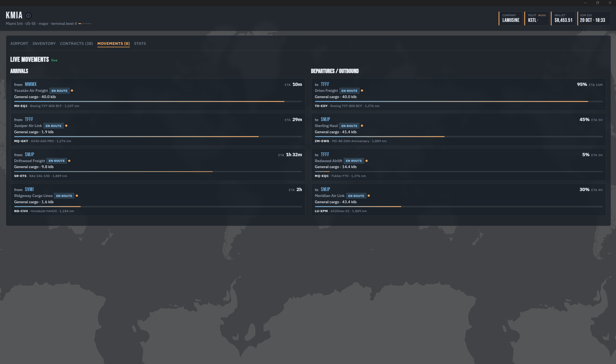Open SMJP destination link for Sterling Haul
The image size is (616, 364).
325,119
